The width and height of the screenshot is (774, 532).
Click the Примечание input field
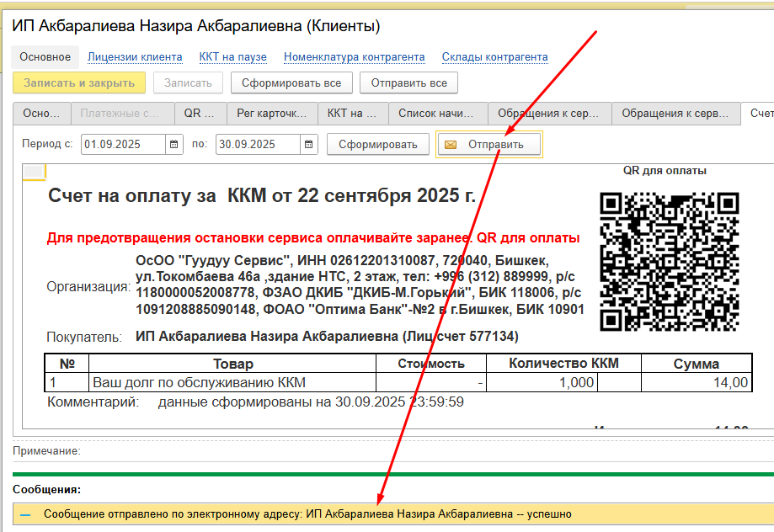[x=427, y=451]
